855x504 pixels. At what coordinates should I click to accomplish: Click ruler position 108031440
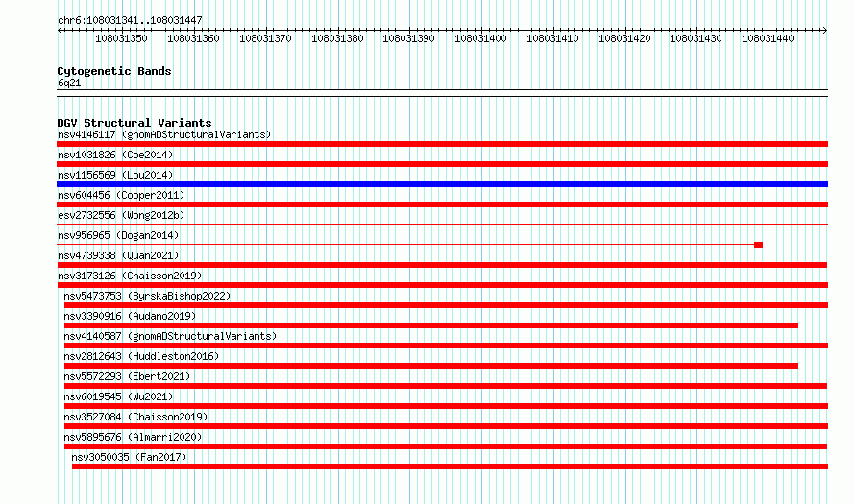pos(768,38)
